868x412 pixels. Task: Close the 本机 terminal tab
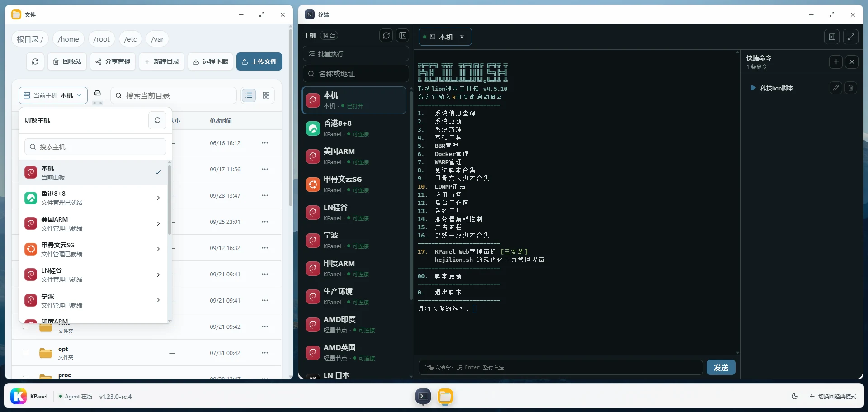pos(462,37)
